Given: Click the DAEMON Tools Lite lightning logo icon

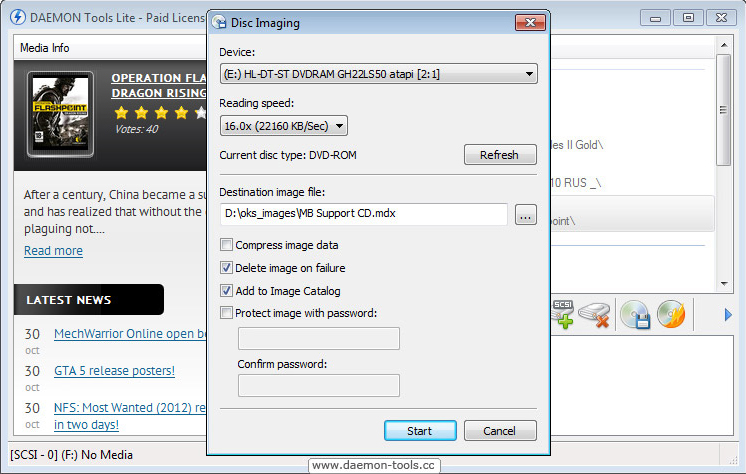Looking at the screenshot, I should pyautogui.click(x=18, y=17).
